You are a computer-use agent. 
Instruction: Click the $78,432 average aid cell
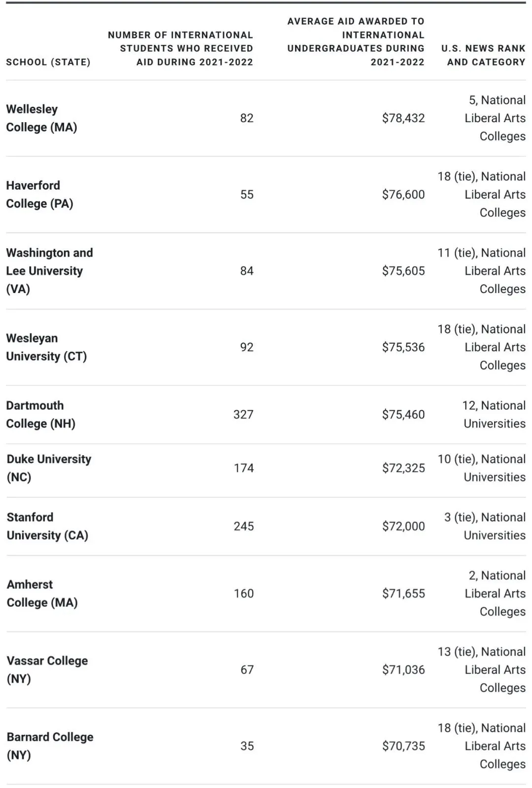tap(403, 118)
